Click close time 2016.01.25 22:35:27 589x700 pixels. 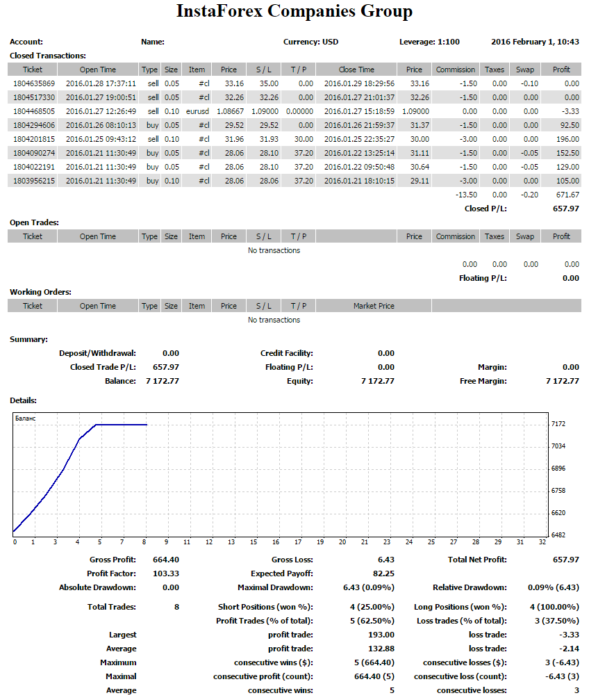(359, 139)
